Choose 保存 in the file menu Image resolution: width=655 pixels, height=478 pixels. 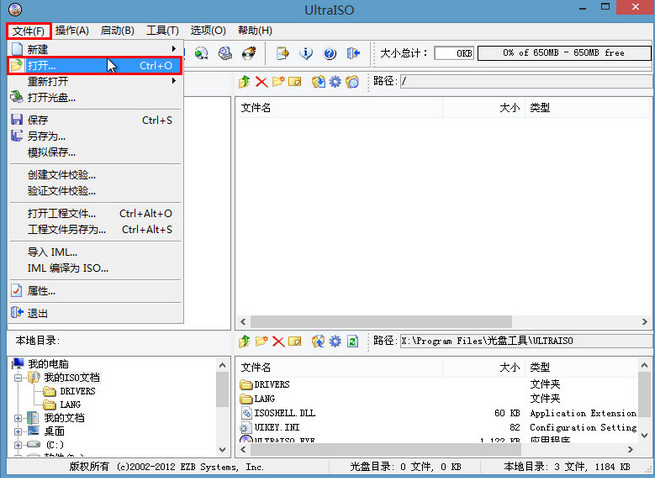pos(95,120)
